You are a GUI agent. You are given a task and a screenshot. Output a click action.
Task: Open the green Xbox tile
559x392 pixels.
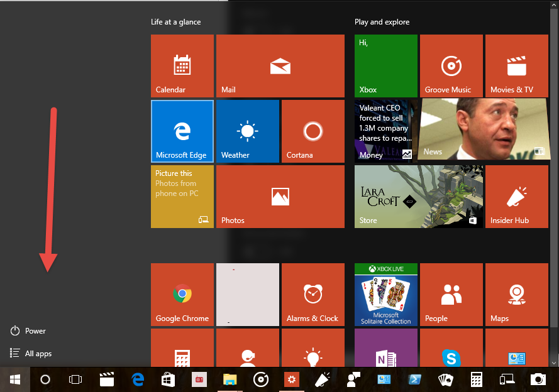pyautogui.click(x=385, y=66)
